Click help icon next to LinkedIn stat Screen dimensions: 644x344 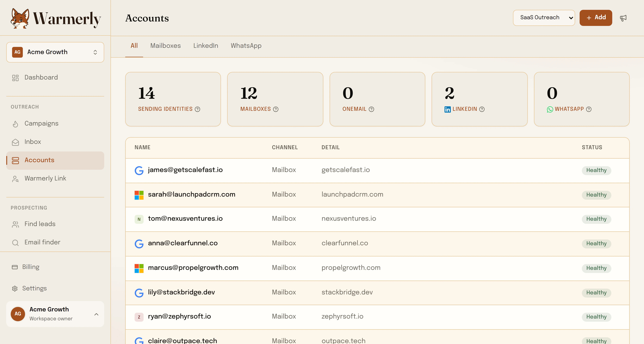point(482,109)
